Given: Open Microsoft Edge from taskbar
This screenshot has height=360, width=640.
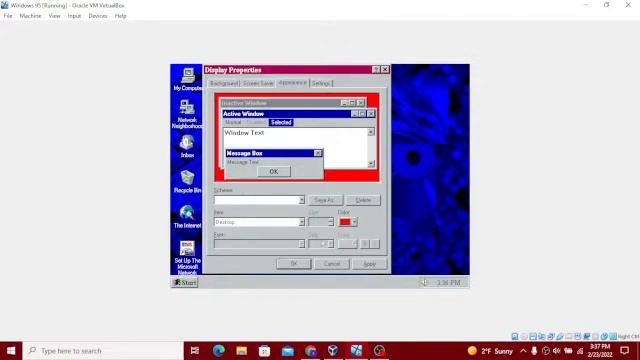Looking at the screenshot, I should coord(218,351).
